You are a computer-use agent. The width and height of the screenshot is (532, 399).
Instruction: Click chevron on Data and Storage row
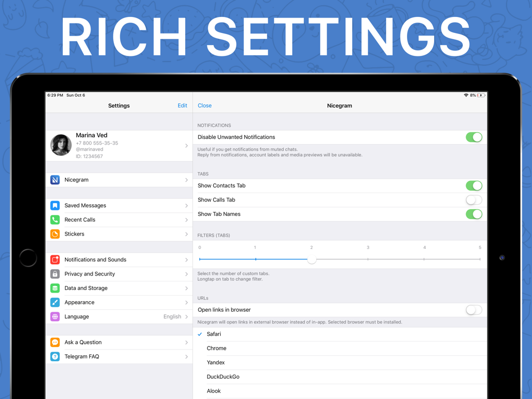pos(187,289)
